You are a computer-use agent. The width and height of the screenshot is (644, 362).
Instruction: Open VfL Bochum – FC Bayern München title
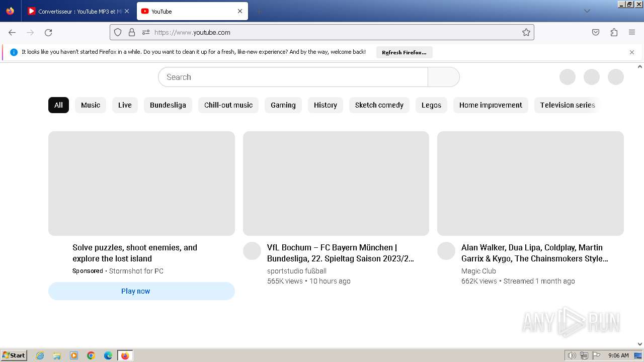click(341, 253)
